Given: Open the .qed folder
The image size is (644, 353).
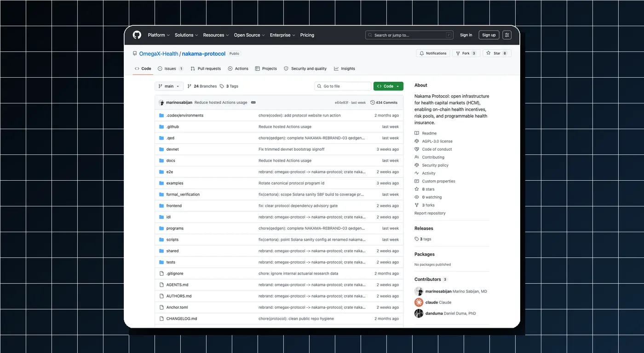Looking at the screenshot, I should tap(170, 138).
